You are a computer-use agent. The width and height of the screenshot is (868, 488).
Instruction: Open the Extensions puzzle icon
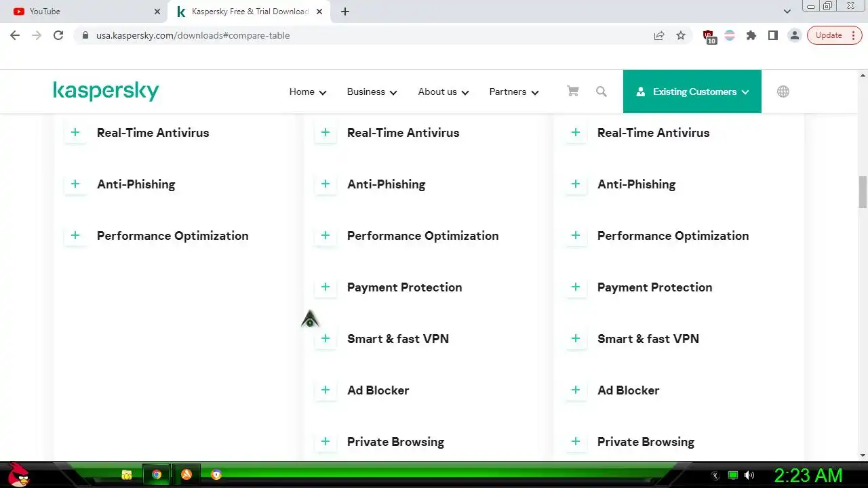click(751, 35)
